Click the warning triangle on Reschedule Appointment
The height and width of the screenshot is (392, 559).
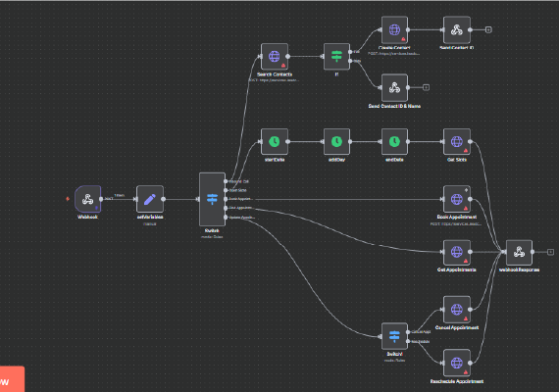click(x=466, y=372)
